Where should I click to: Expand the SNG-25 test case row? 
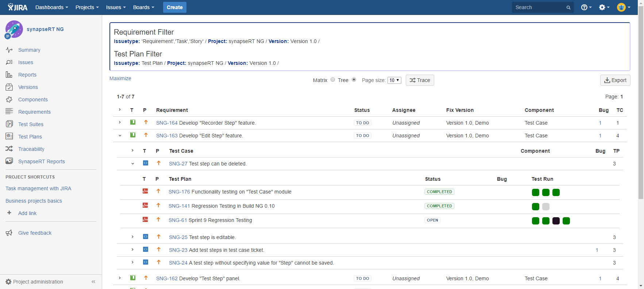(x=132, y=237)
